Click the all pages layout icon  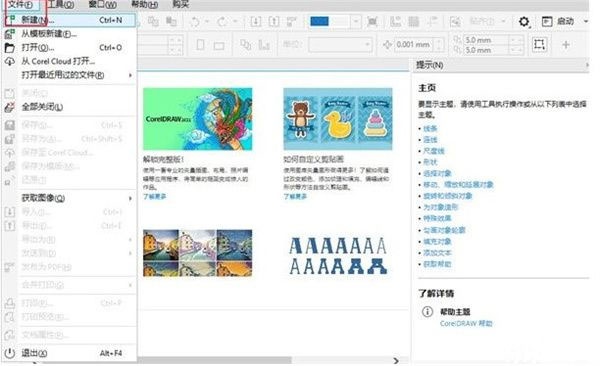[x=246, y=45]
